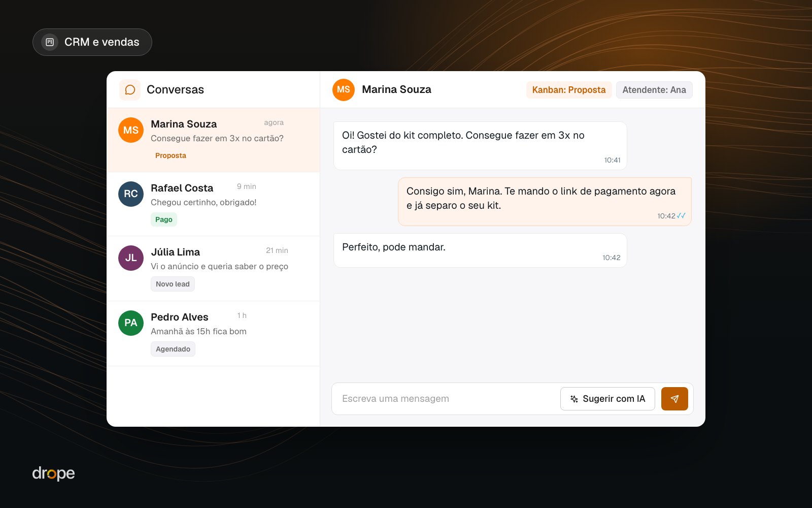Open the Rafael Costa conversation
This screenshot has width=812, height=508.
(x=213, y=204)
